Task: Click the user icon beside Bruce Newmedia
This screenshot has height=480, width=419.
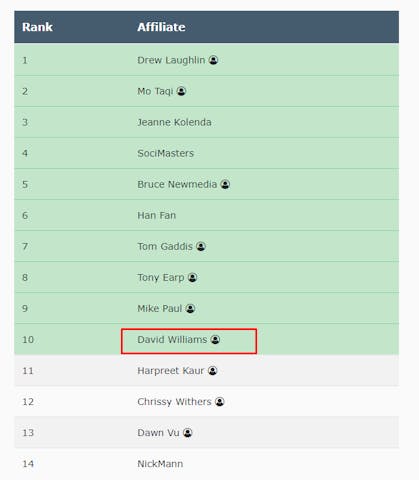Action: point(225,184)
